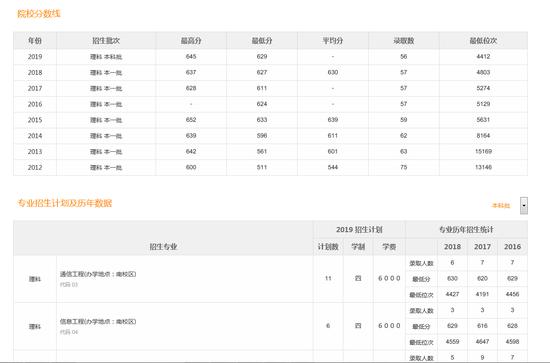This screenshot has height=363, width=550.
Task: Click the 招生批次 column header
Action: (106, 41)
